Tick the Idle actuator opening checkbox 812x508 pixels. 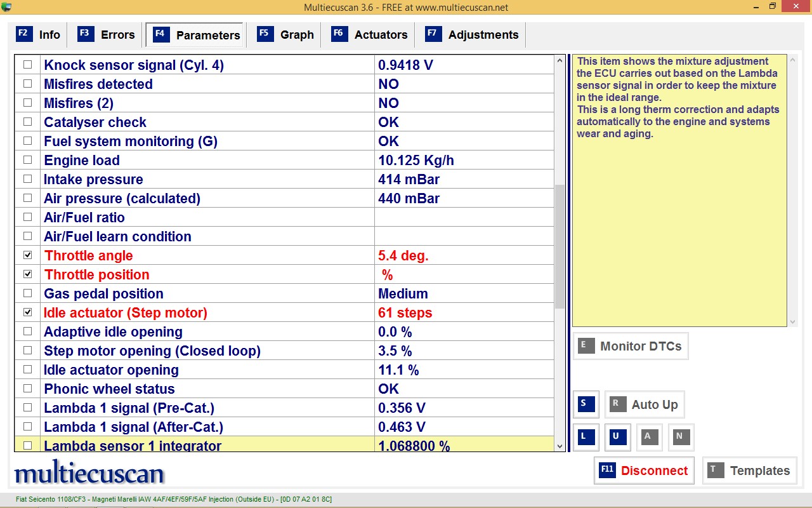27,370
